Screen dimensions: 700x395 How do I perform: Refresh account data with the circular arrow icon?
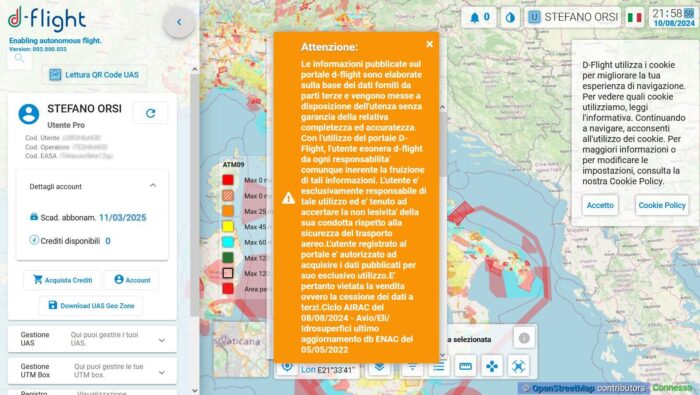150,113
